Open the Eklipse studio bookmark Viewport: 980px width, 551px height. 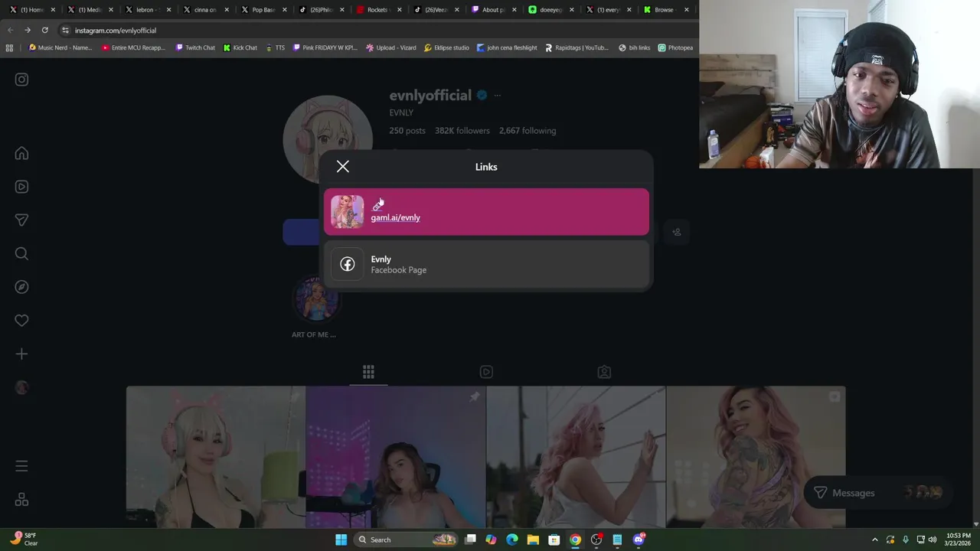(x=446, y=47)
